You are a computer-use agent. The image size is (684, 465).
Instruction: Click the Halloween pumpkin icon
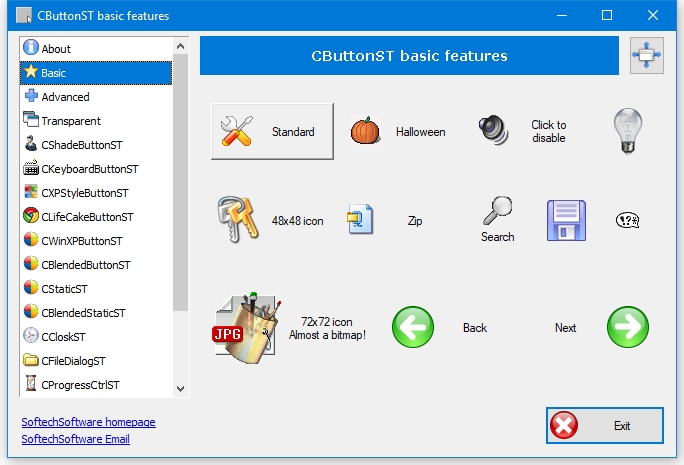(x=365, y=130)
